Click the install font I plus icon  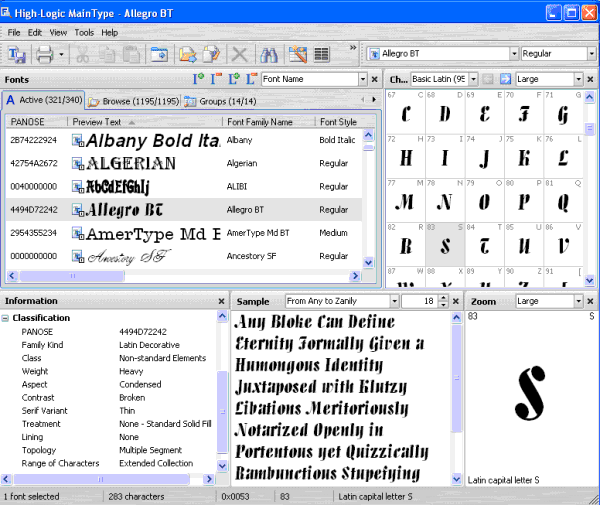(x=198, y=79)
